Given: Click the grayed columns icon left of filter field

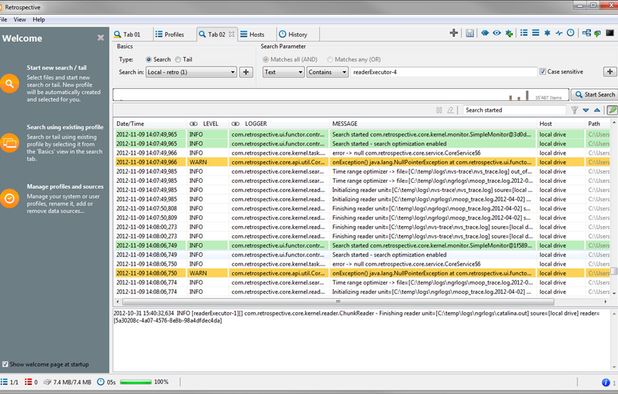Looking at the screenshot, I should [439, 110].
